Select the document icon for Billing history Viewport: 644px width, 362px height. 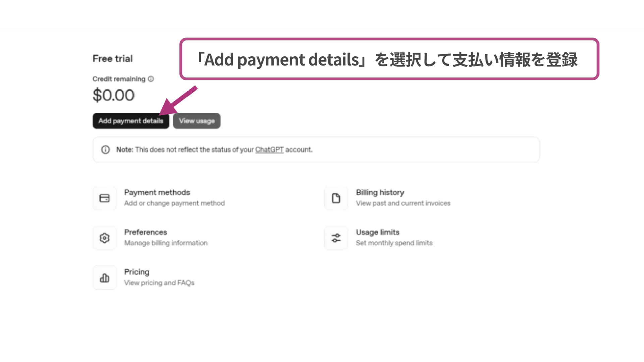(x=336, y=198)
